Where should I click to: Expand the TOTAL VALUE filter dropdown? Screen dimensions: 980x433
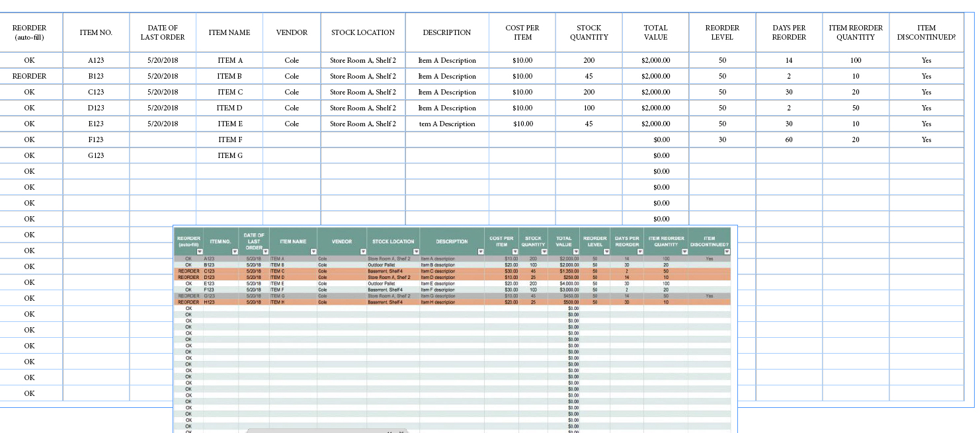pos(575,251)
